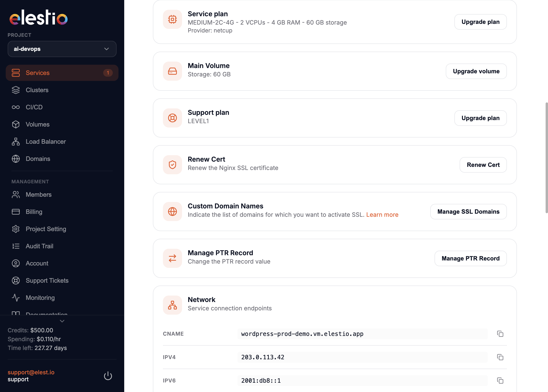Copy the CNAME value with its copy icon
Screen dimensions: 548x392
pyautogui.click(x=500, y=334)
